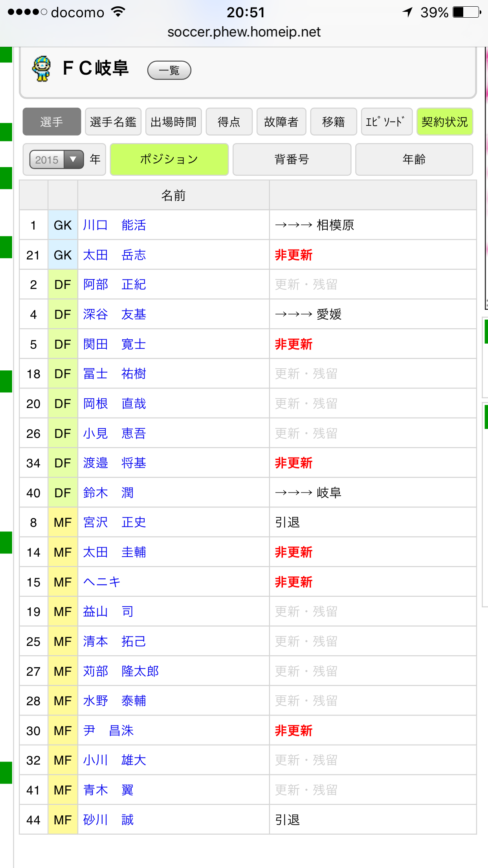Tap the player name ヘニキ
The image size is (488, 868).
click(102, 582)
